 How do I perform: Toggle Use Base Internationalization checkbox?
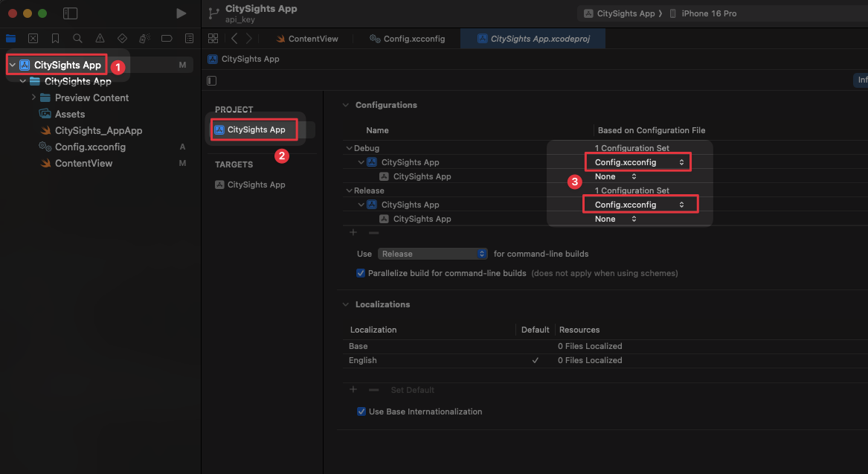coord(361,411)
